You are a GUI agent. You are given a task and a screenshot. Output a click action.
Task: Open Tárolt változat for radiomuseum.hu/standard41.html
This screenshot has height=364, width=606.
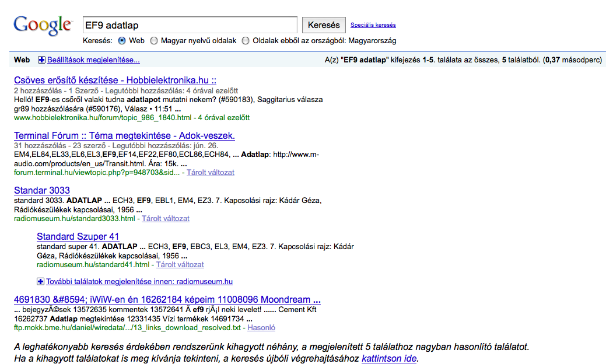(x=180, y=265)
